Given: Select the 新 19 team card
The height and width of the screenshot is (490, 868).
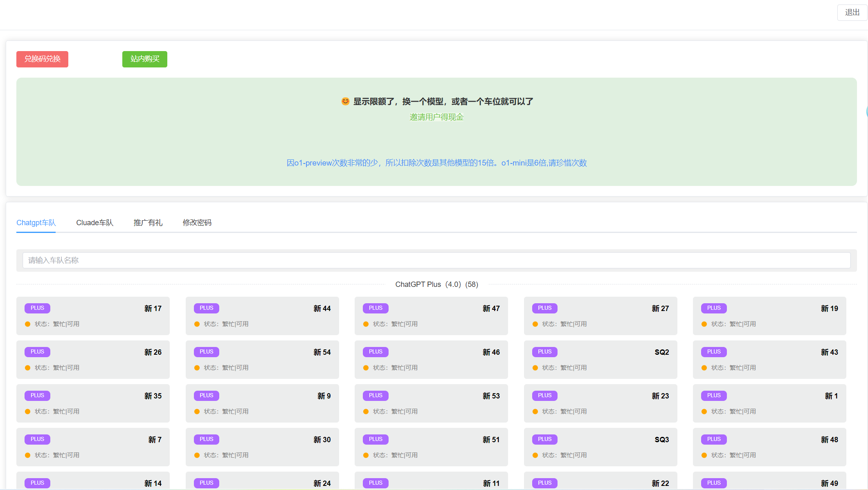Looking at the screenshot, I should pos(769,316).
